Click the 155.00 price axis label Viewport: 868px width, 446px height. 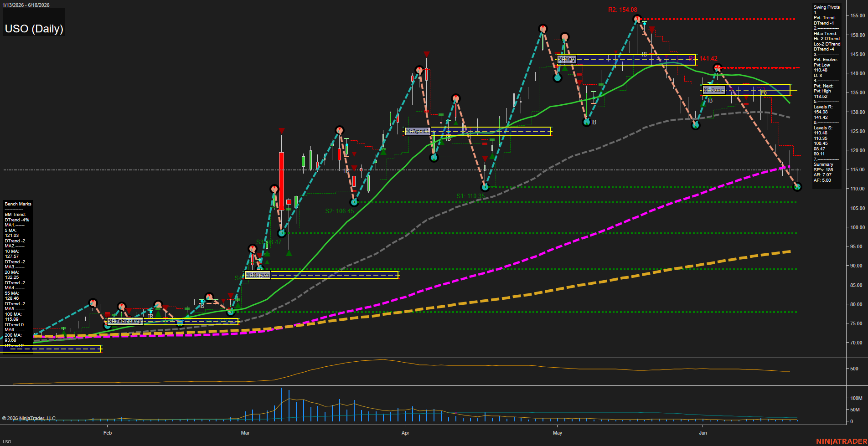coord(858,15)
